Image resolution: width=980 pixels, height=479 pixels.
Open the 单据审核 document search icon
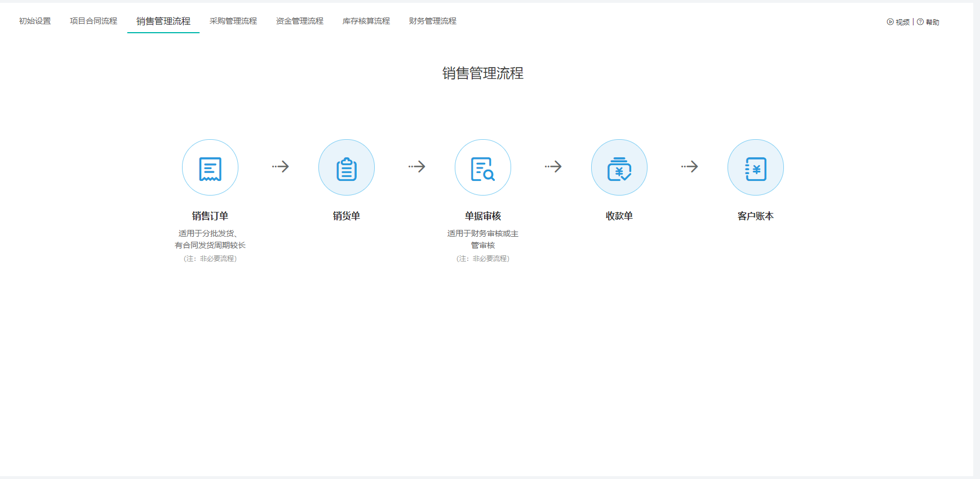pyautogui.click(x=483, y=167)
